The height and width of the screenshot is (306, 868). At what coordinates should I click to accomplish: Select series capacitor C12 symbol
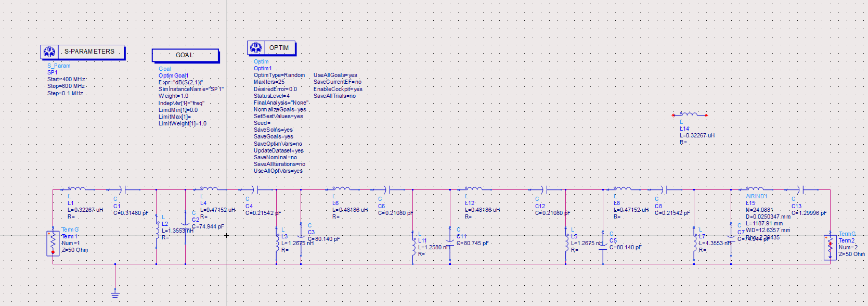544,190
